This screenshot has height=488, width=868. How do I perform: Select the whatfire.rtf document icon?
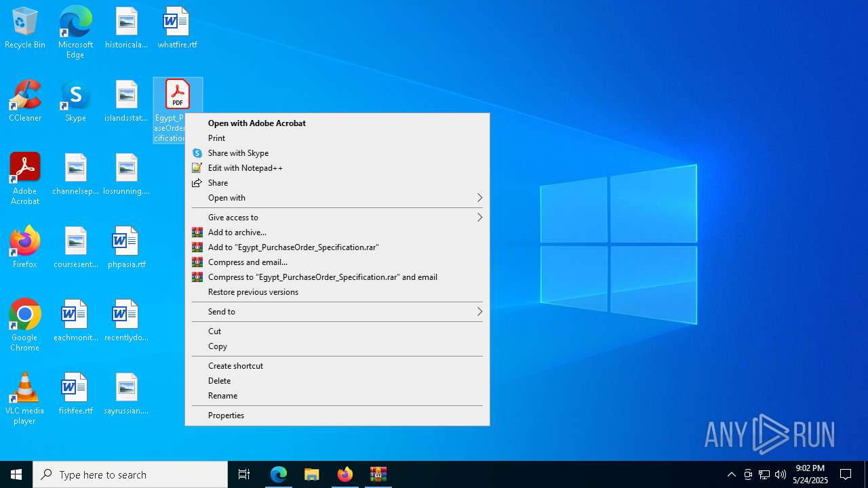177,28
